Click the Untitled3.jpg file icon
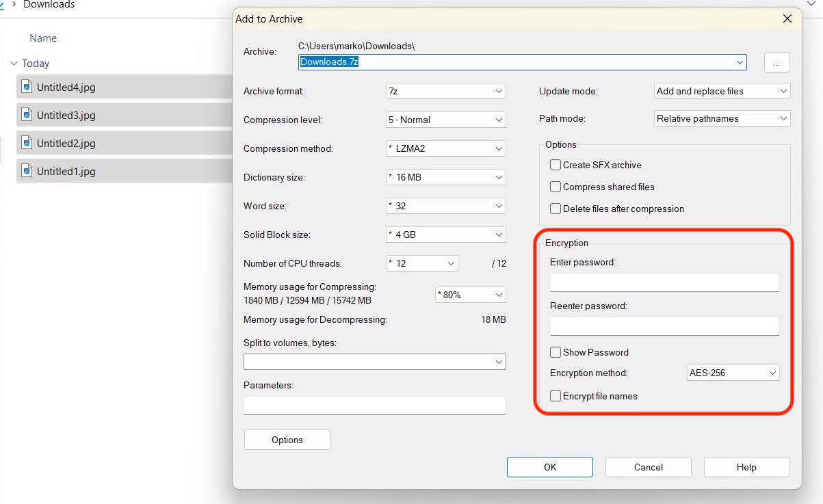The width and height of the screenshot is (823, 504). click(27, 115)
